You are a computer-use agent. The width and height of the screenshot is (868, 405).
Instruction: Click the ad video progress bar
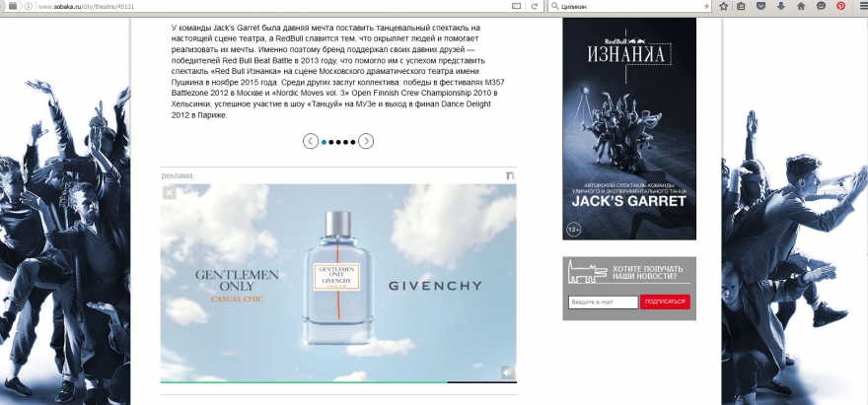click(x=337, y=381)
